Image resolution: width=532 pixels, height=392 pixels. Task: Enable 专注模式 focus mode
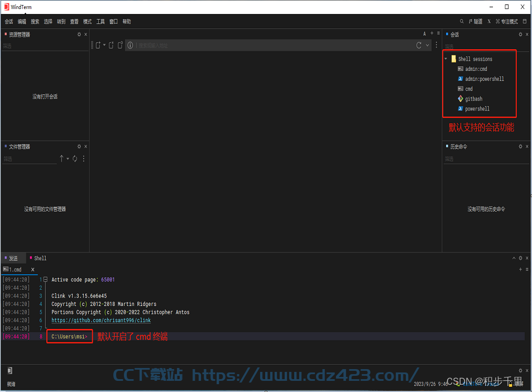pyautogui.click(x=507, y=21)
